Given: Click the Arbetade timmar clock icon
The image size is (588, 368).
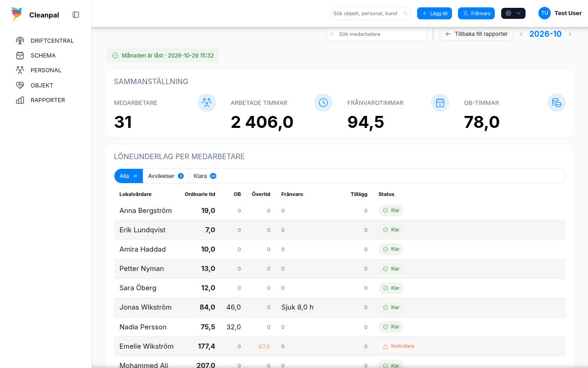Looking at the screenshot, I should coord(323,103).
